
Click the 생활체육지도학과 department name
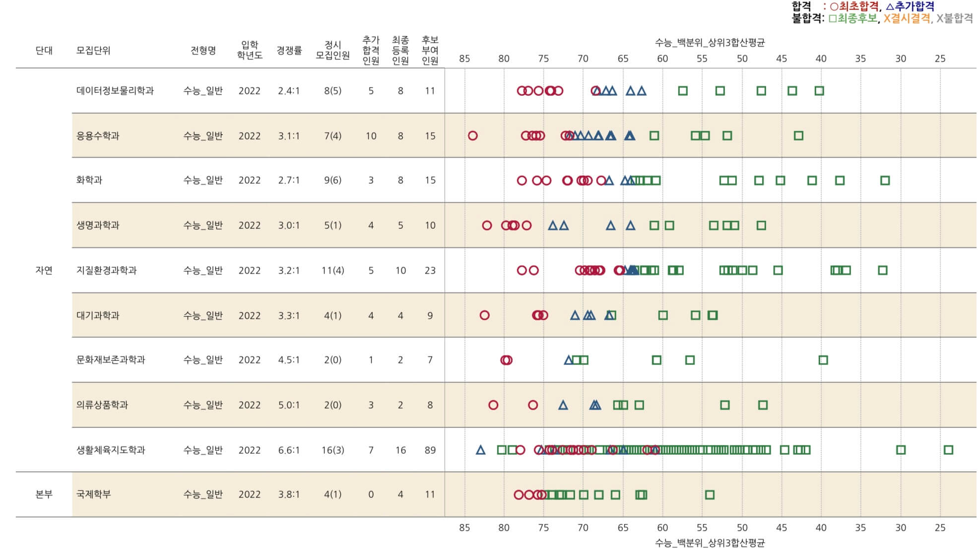(x=111, y=450)
